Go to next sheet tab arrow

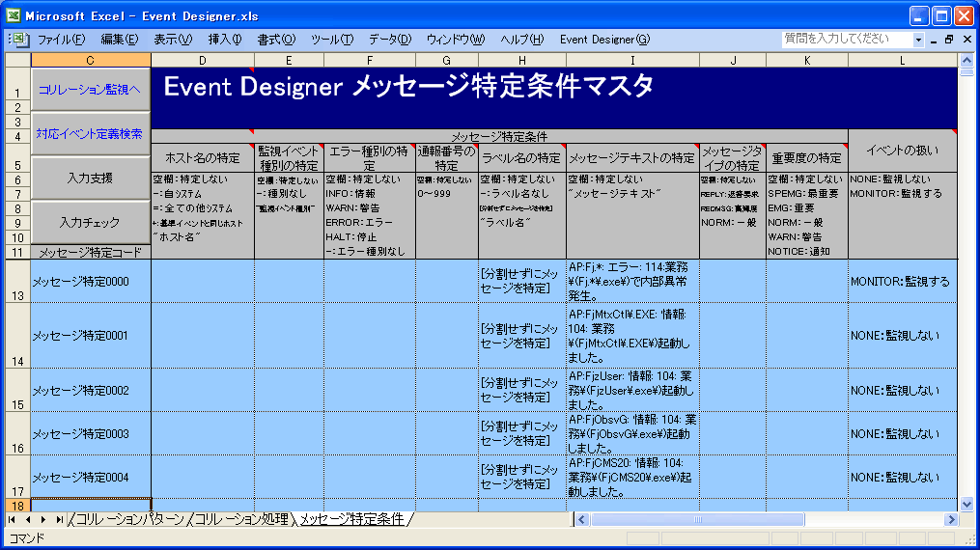click(43, 519)
